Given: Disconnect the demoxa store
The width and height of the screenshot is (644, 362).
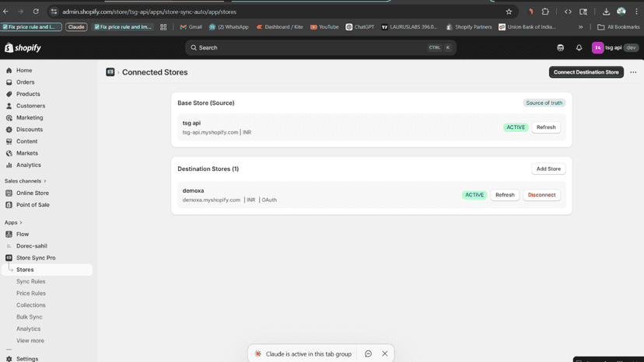Looking at the screenshot, I should [541, 195].
